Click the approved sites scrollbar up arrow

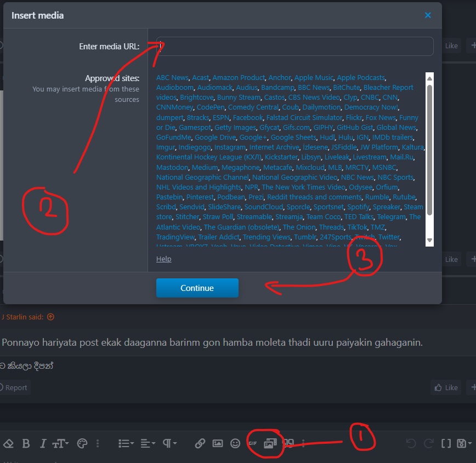429,78
